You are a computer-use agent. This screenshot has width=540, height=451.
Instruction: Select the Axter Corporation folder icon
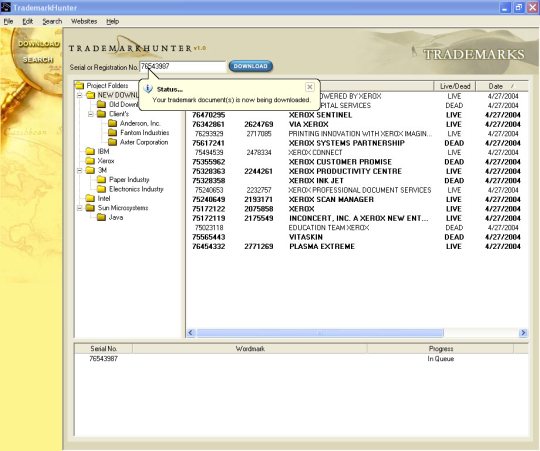click(x=113, y=142)
